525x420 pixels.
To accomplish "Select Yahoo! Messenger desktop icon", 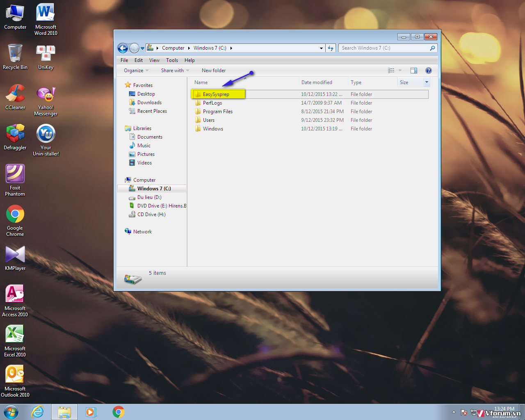I will (46, 101).
